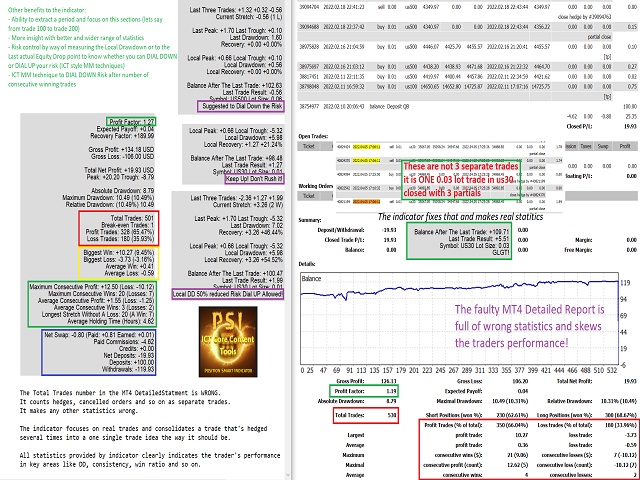Click the Profit column header in Open Trades

point(625,146)
